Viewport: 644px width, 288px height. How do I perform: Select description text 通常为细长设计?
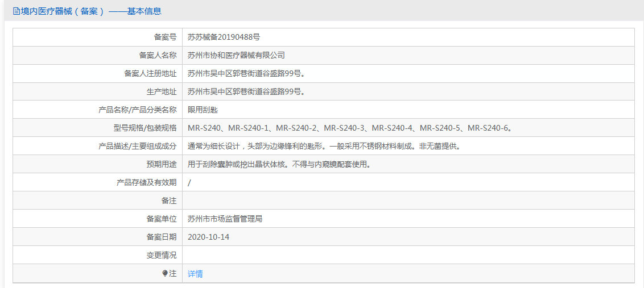point(324,146)
